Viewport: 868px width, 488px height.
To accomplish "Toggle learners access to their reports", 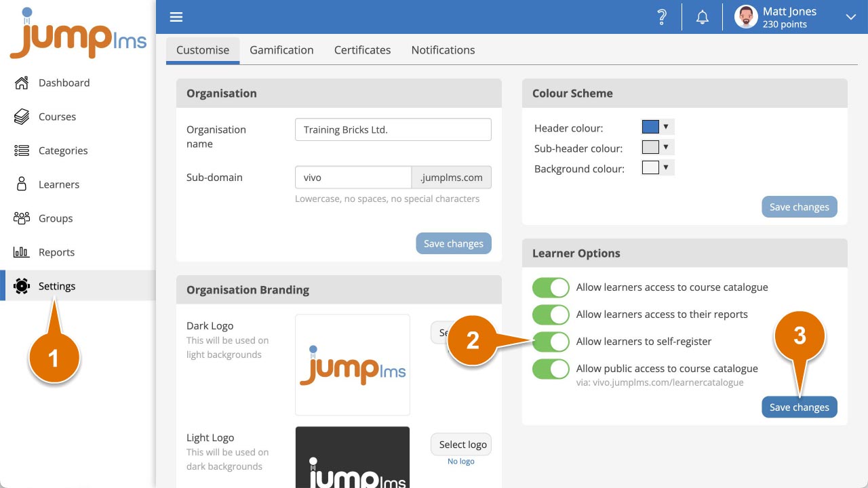I will 551,314.
